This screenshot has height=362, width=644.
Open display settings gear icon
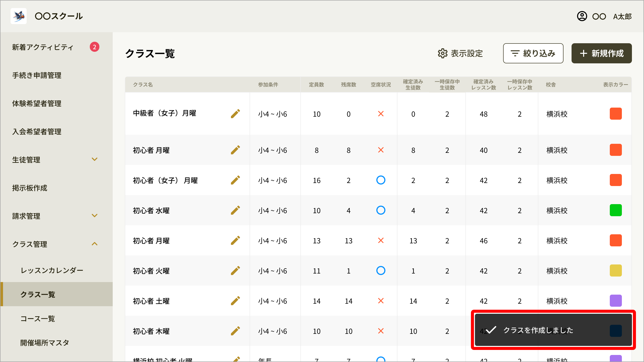pyautogui.click(x=443, y=53)
